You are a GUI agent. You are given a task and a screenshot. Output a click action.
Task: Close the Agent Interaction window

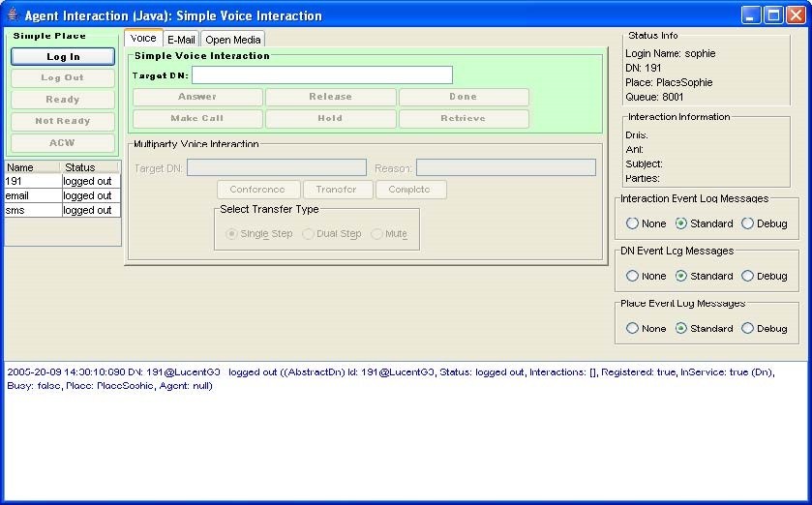796,15
